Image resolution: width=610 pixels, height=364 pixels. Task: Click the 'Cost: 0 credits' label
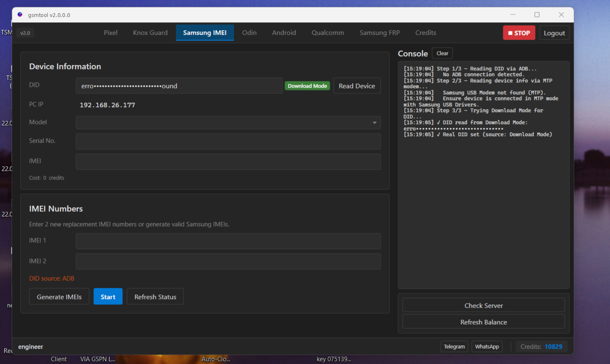46,178
